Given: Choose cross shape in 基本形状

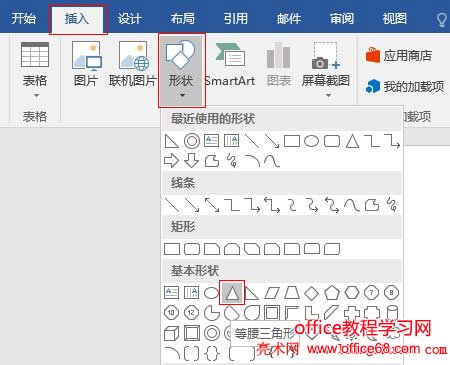Looking at the screenshot, I should (352, 313).
